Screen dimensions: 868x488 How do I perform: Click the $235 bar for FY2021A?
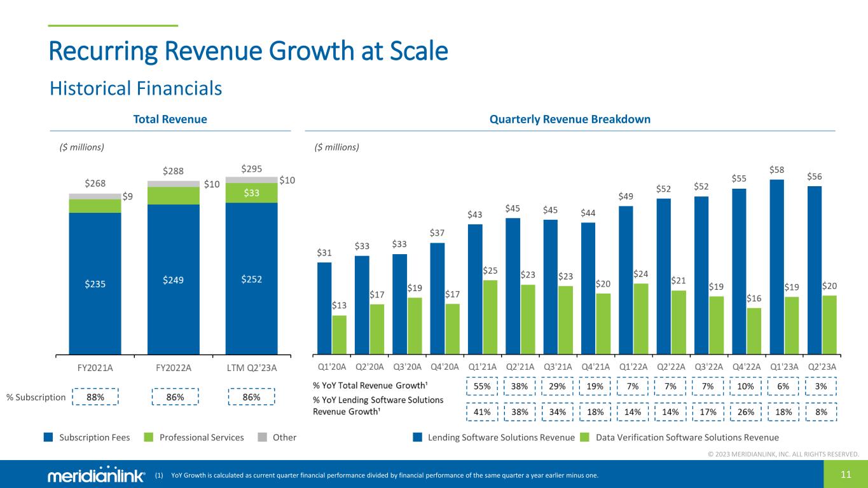(95, 283)
